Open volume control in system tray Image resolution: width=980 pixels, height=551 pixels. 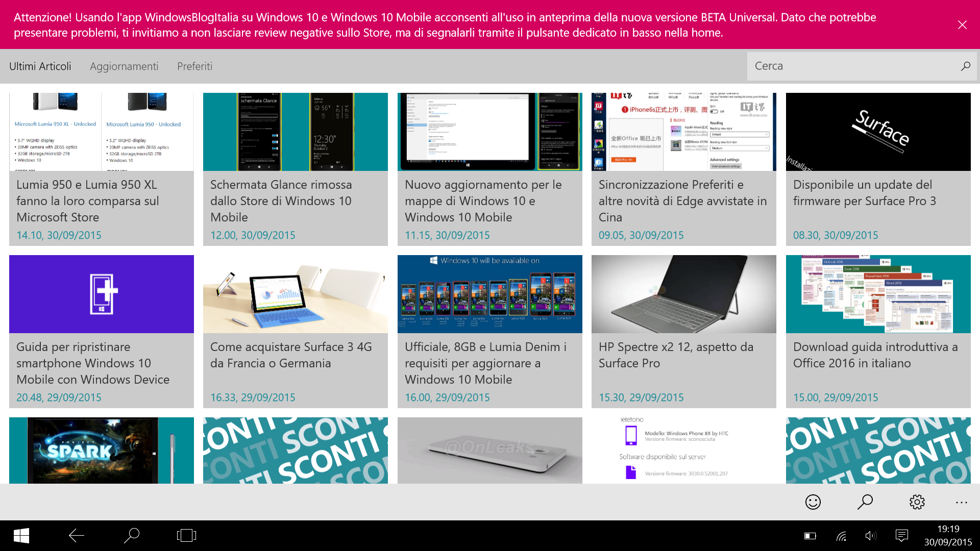[871, 536]
